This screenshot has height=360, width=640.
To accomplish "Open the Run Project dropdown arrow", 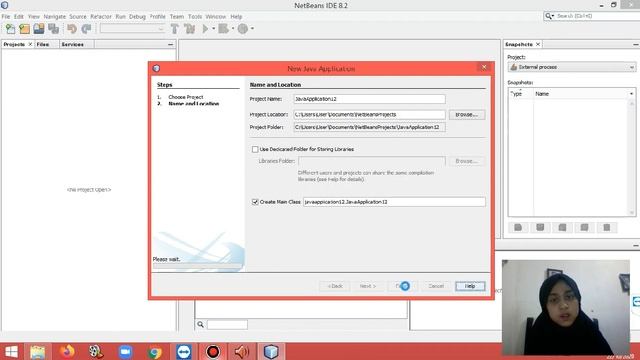I will point(213,29).
